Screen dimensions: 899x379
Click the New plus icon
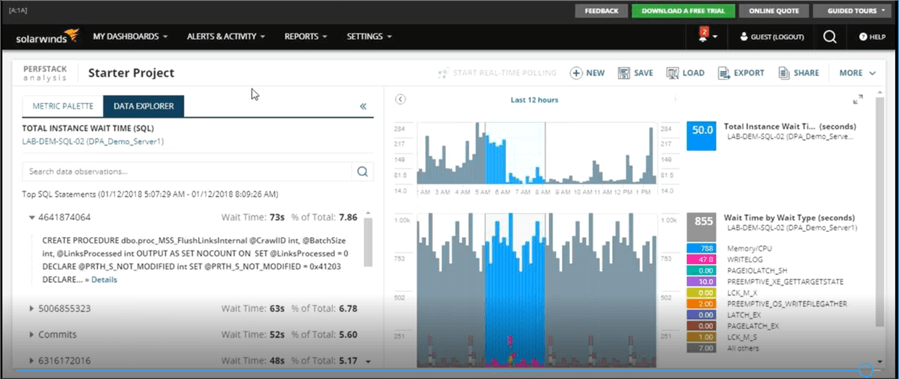pos(576,73)
